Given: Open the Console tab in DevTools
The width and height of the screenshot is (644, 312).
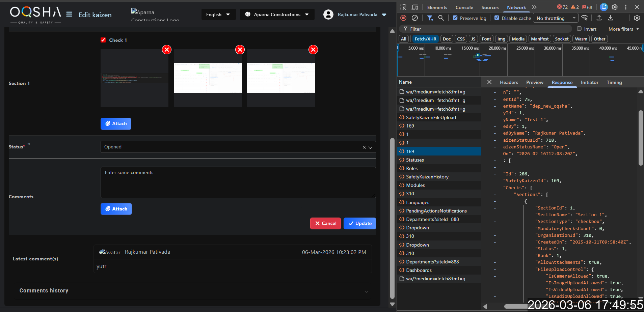Looking at the screenshot, I should [464, 7].
